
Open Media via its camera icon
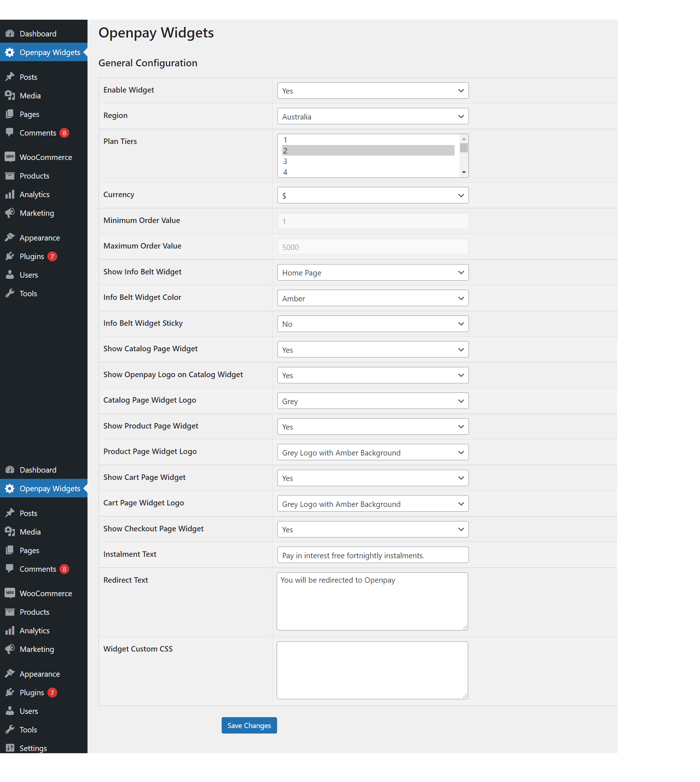pos(10,95)
